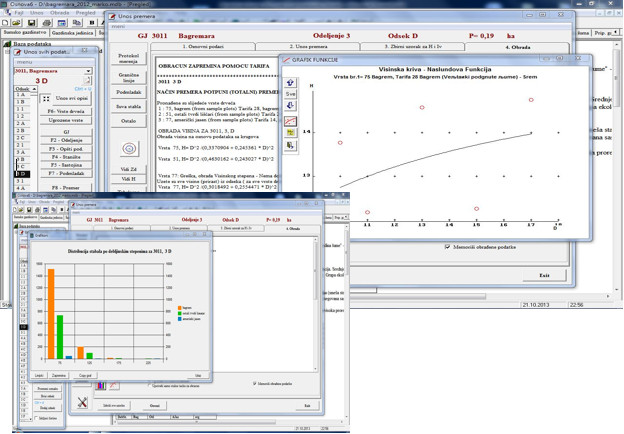Click the blue američki jasen legend swatch
The width and height of the screenshot is (624, 434).
click(180, 319)
